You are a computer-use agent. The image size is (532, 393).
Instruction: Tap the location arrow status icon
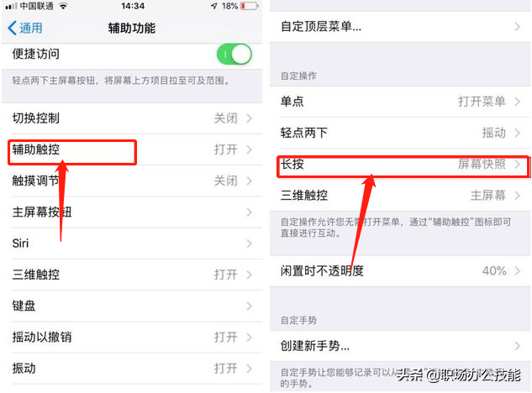click(x=213, y=6)
